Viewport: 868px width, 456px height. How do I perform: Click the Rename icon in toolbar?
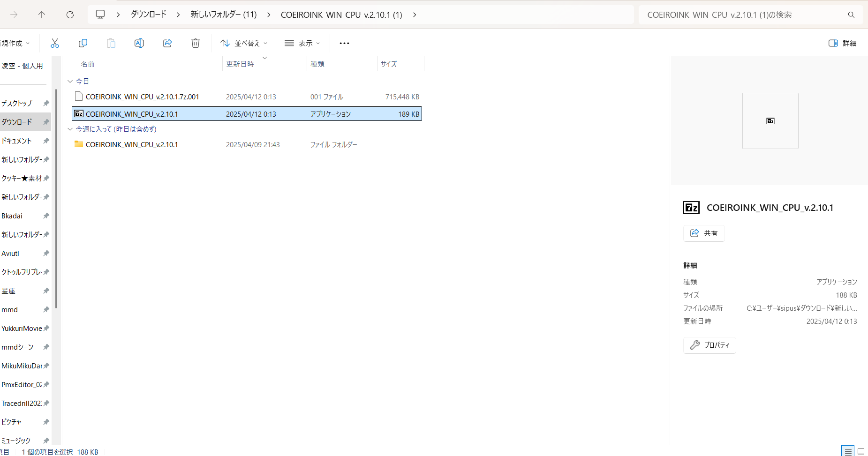(x=139, y=43)
